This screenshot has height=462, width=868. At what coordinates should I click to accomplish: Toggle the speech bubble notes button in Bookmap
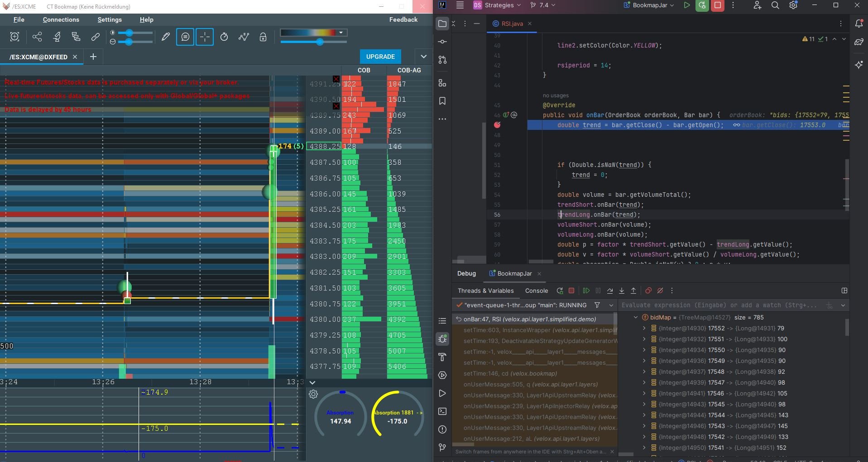(185, 37)
